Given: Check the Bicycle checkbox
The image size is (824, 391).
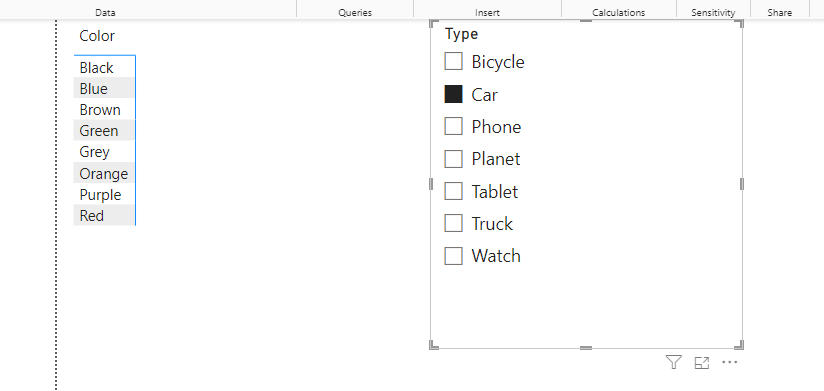Looking at the screenshot, I should pyautogui.click(x=454, y=61).
